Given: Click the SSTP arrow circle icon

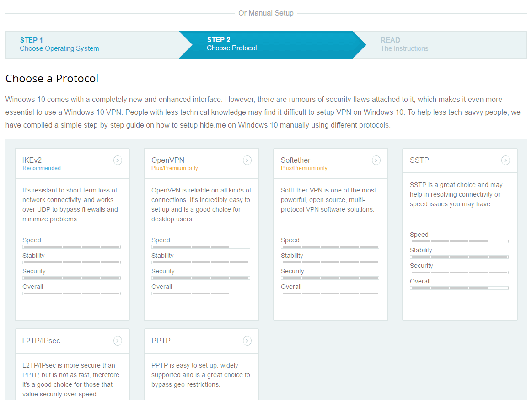Looking at the screenshot, I should [x=505, y=160].
